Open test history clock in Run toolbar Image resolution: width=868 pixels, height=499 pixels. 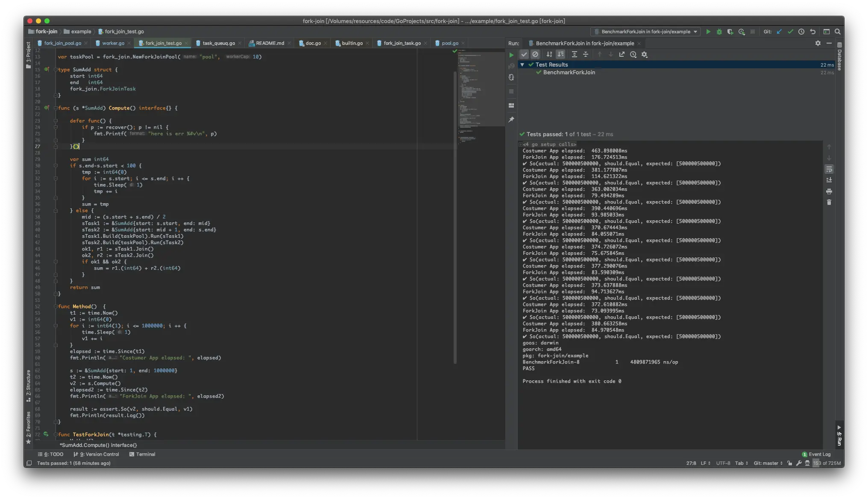click(x=633, y=55)
